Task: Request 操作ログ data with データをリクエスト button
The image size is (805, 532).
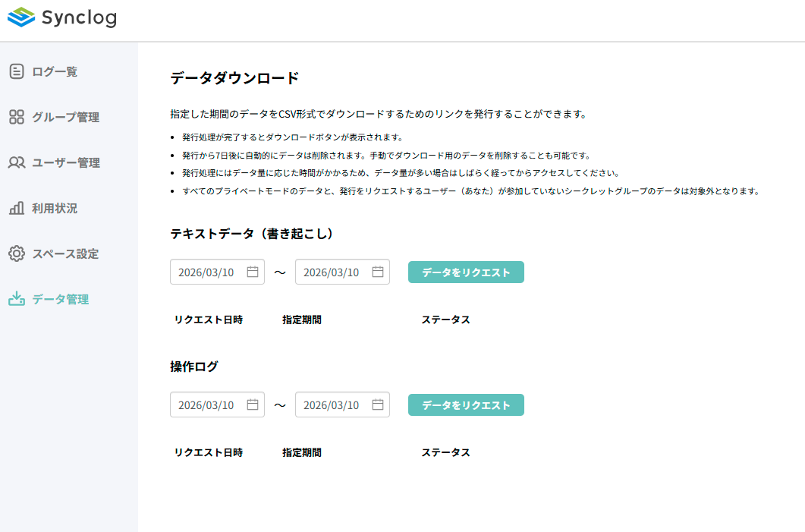Action: point(466,404)
